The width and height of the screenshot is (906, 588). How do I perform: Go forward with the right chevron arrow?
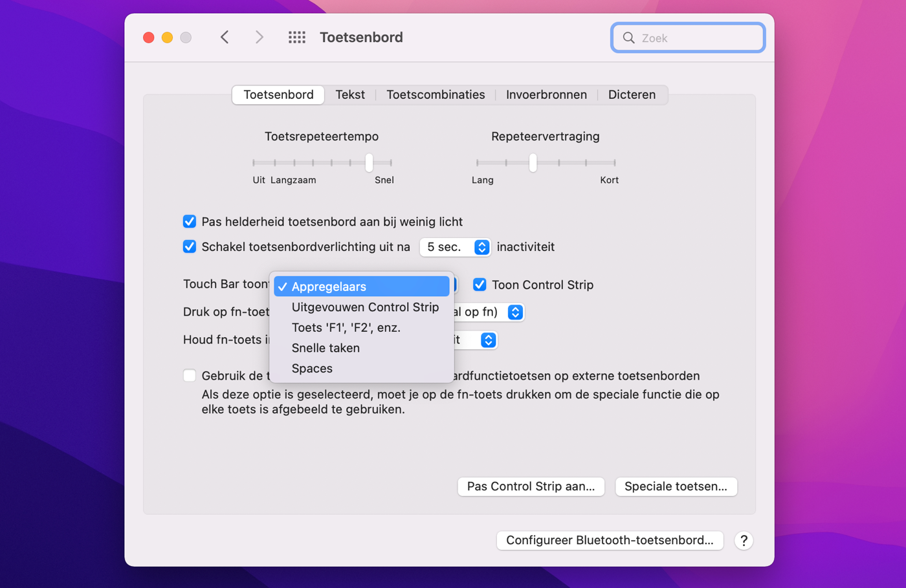tap(259, 38)
